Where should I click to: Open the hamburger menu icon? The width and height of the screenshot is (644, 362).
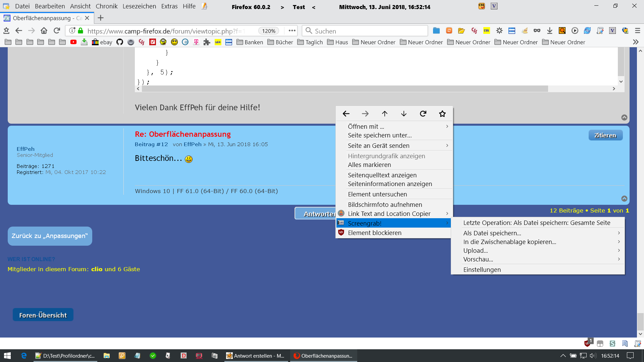[x=638, y=31]
